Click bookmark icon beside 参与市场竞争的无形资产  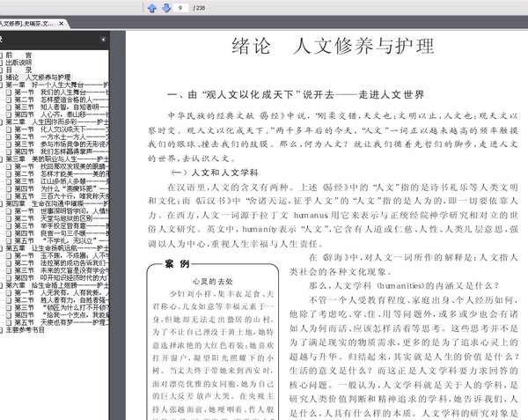tap(9, 144)
